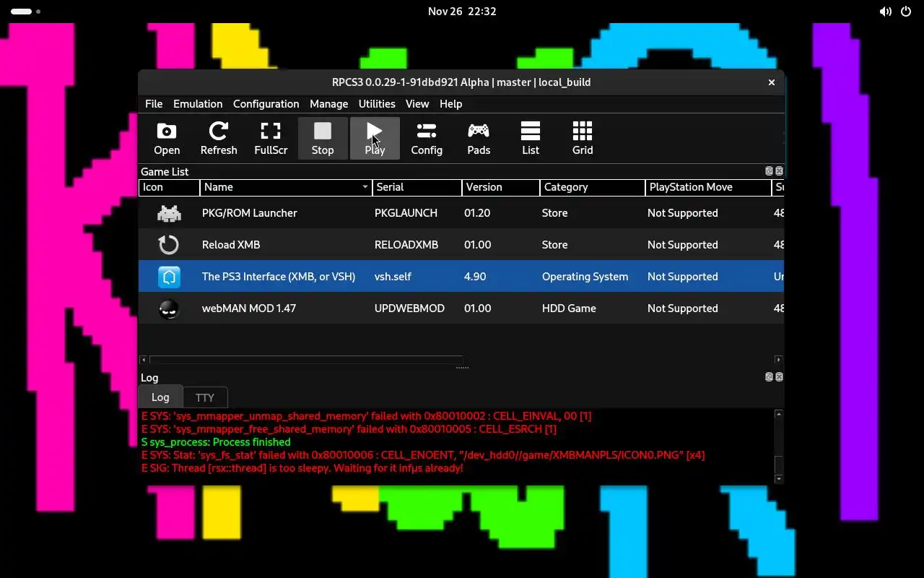The height and width of the screenshot is (578, 924).
Task: Click the Operating System category cell
Action: click(585, 277)
